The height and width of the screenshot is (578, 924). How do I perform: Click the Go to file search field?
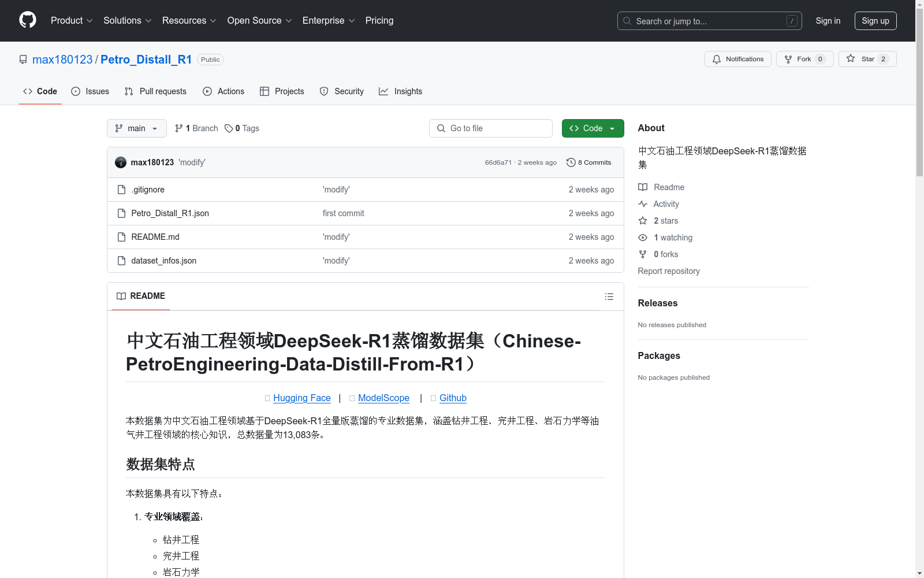click(491, 128)
